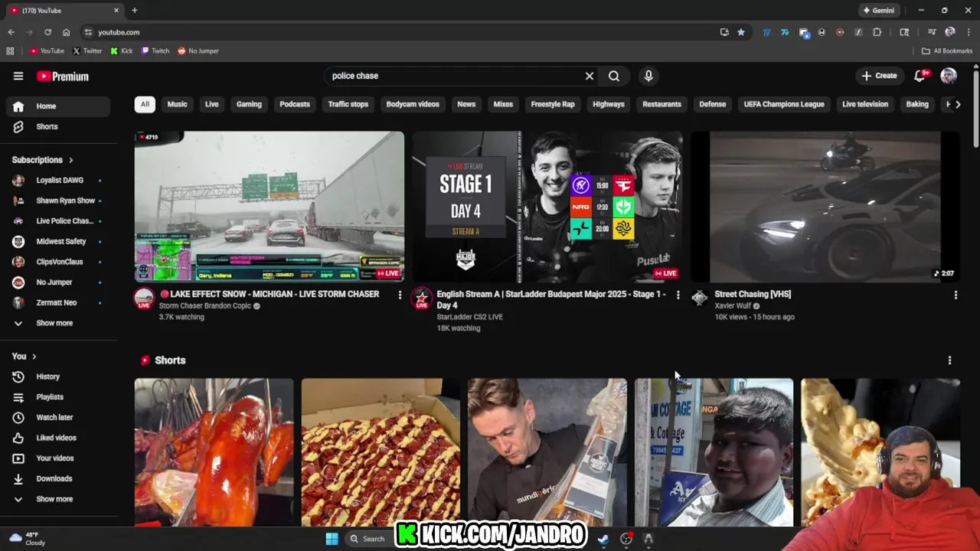Open Playlists in the sidebar
This screenshot has width=980, height=551.
click(x=58, y=397)
